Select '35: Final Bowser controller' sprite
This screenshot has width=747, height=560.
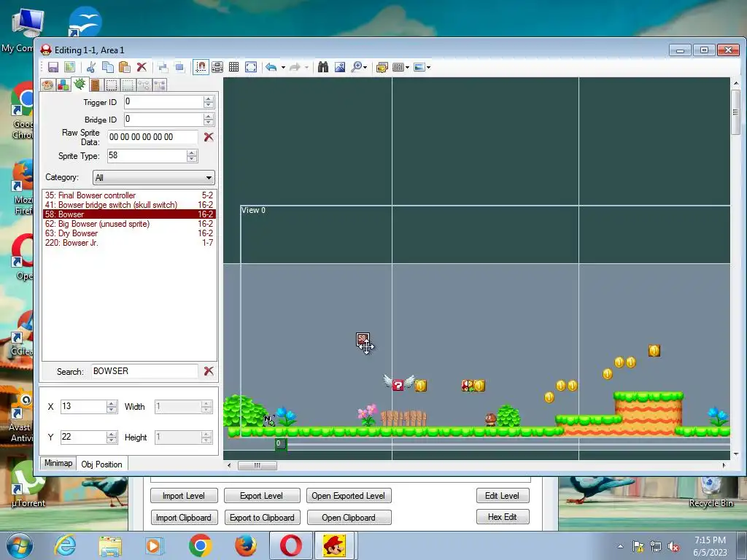[129, 195]
